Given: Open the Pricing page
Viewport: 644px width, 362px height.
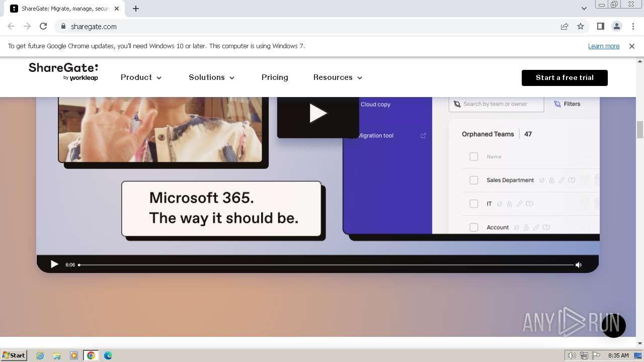Looking at the screenshot, I should 275,77.
